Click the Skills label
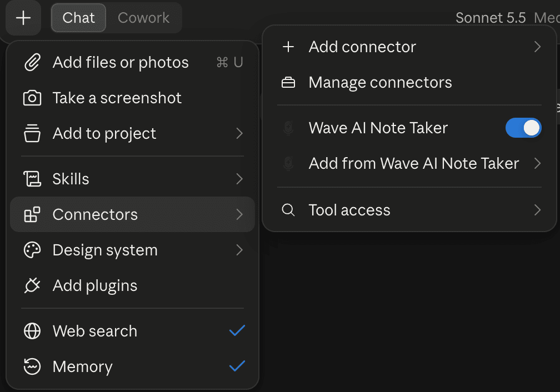Screen dimensions: 560x392 click(71, 178)
